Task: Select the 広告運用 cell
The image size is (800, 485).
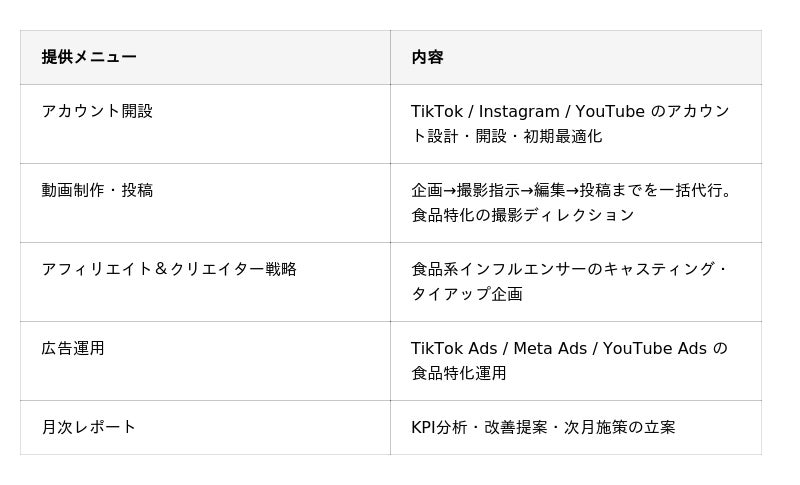Action: (x=73, y=348)
